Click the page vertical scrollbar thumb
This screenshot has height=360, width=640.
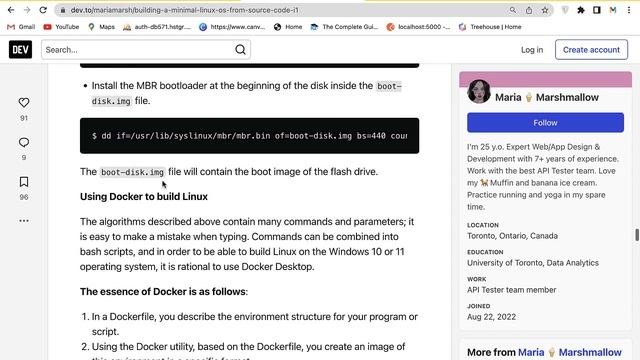click(x=637, y=235)
